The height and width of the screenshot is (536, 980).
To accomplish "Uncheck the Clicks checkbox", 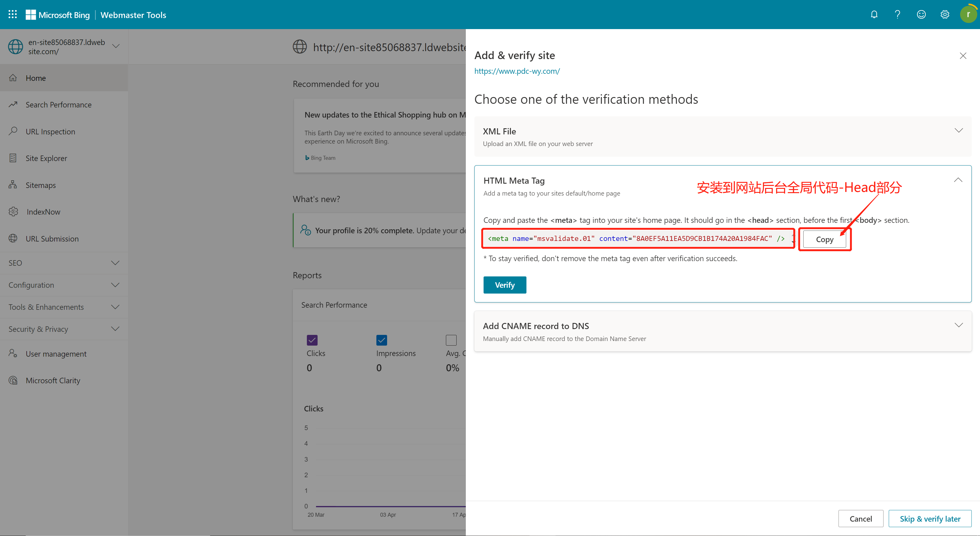I will (x=312, y=340).
